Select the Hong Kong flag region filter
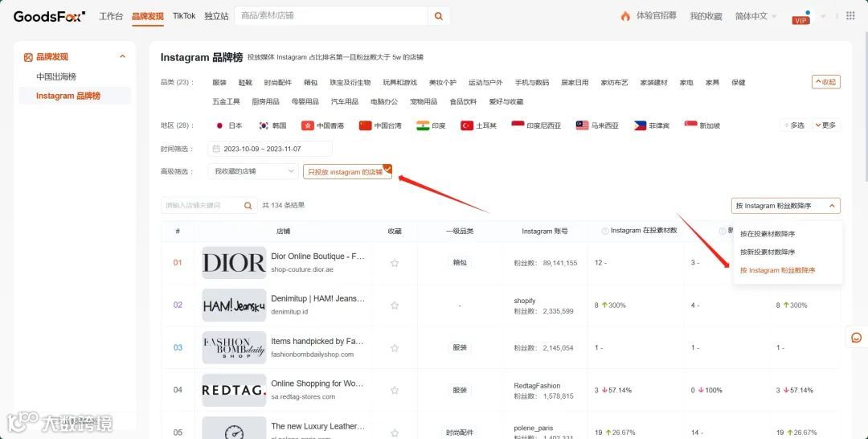Screen dimensions: 868x439 pyautogui.click(x=307, y=125)
